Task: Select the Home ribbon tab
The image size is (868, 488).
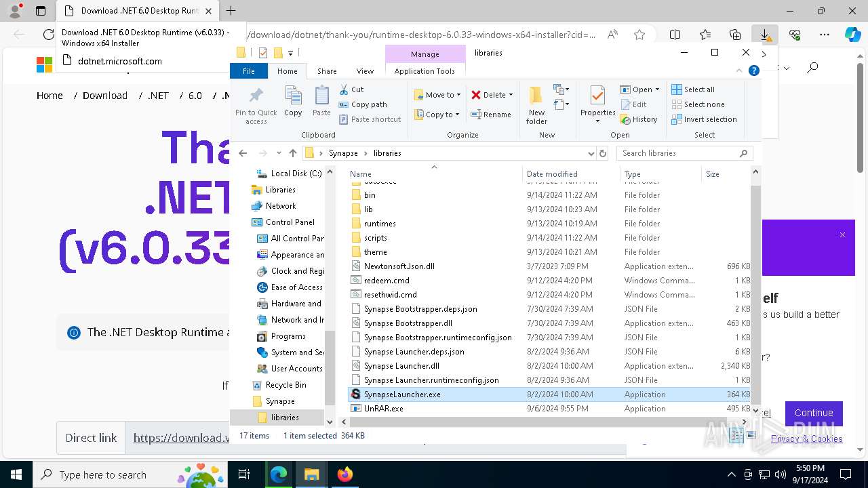Action: [287, 71]
